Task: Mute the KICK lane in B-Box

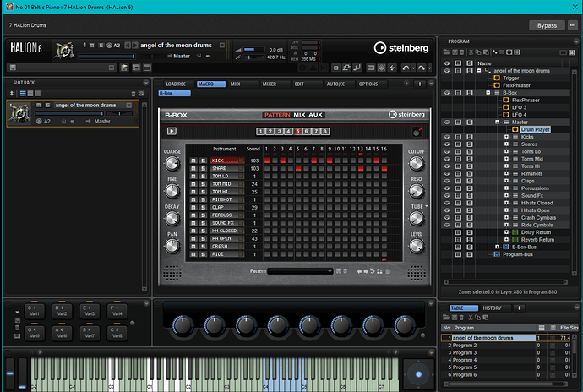Action: (x=193, y=161)
